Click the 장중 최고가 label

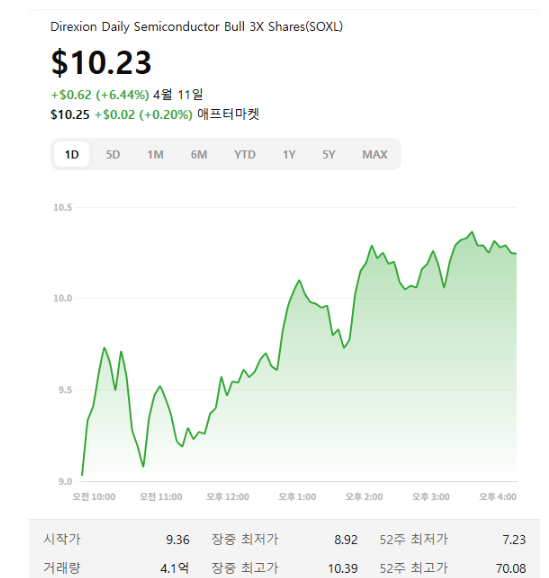coord(245,568)
